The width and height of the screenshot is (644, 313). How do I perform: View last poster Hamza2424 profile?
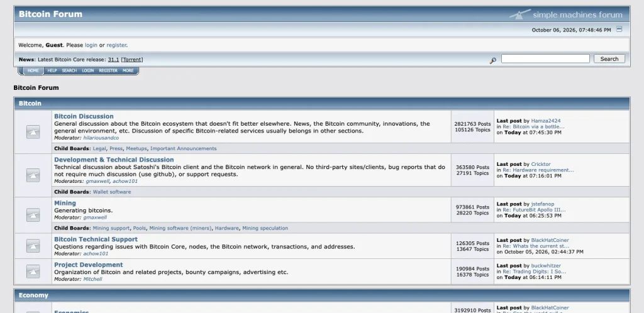click(545, 121)
